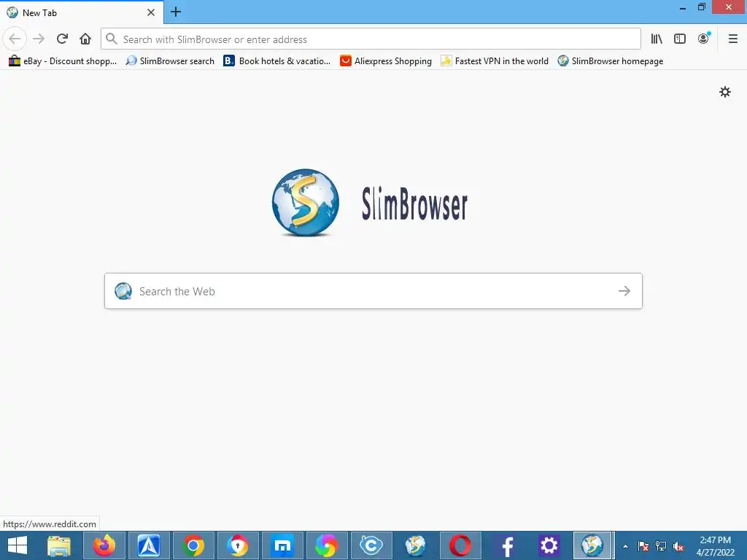This screenshot has width=747, height=560.
Task: Click the magnifier icon in address bar
Action: pos(112,39)
